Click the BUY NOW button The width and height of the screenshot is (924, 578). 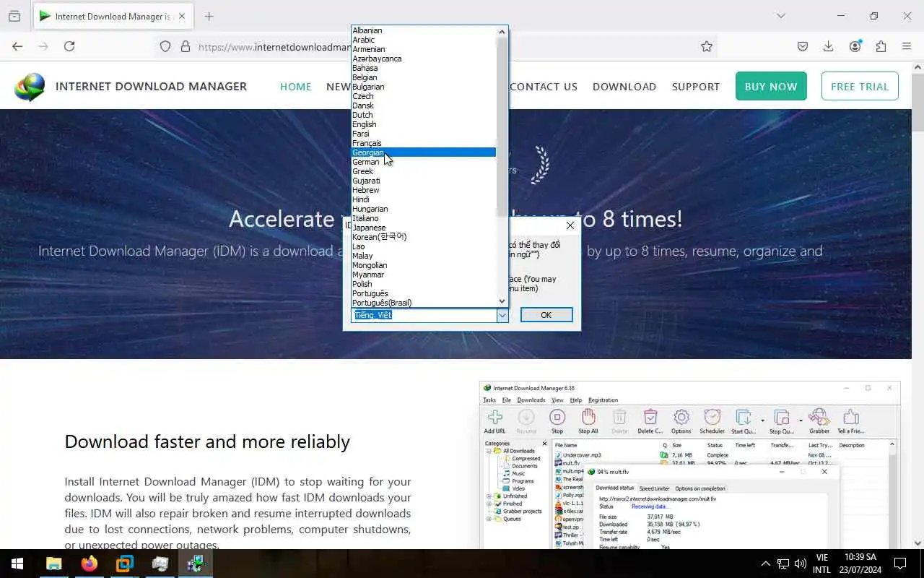pyautogui.click(x=771, y=86)
